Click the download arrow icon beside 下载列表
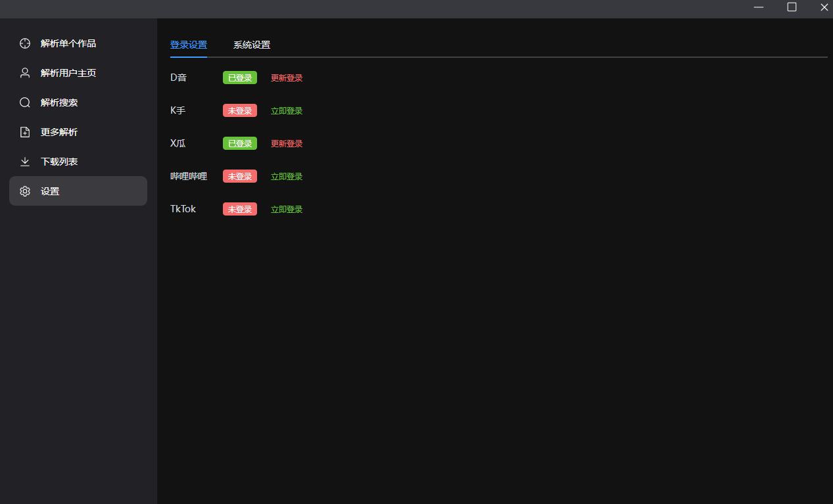Image resolution: width=833 pixels, height=504 pixels. pyautogui.click(x=25, y=162)
